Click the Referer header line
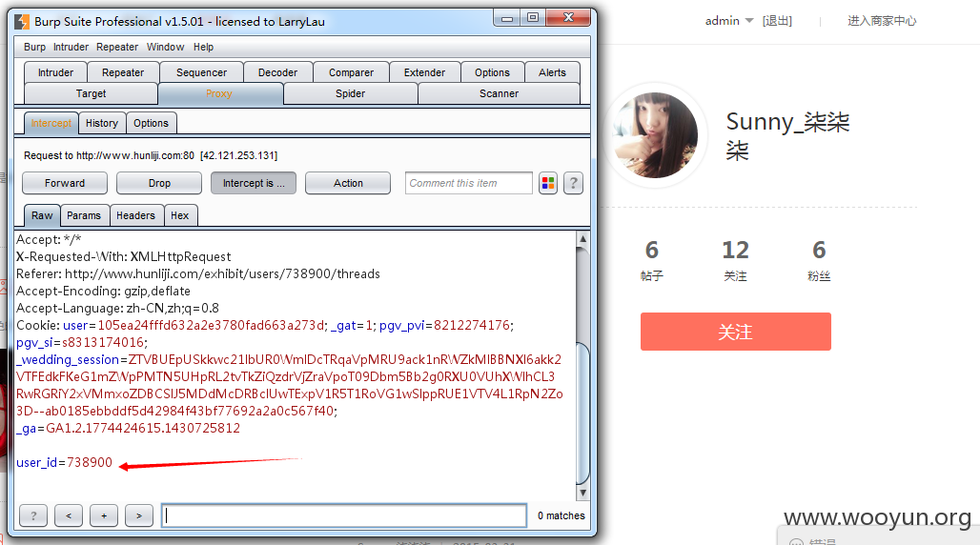Image resolution: width=980 pixels, height=545 pixels. pos(198,273)
